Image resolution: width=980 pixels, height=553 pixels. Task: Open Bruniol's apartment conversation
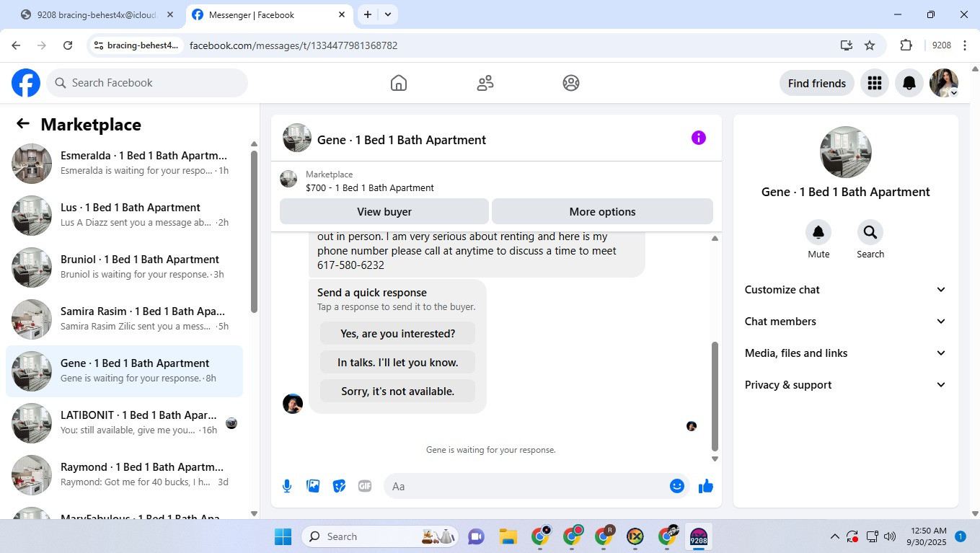click(x=124, y=267)
